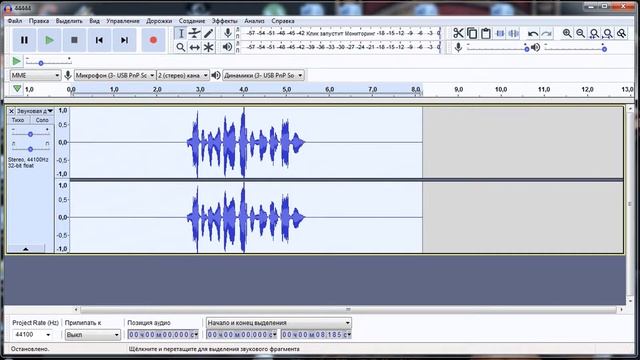Click the Trim audio icon
The height and width of the screenshot is (360, 640).
pyautogui.click(x=500, y=33)
